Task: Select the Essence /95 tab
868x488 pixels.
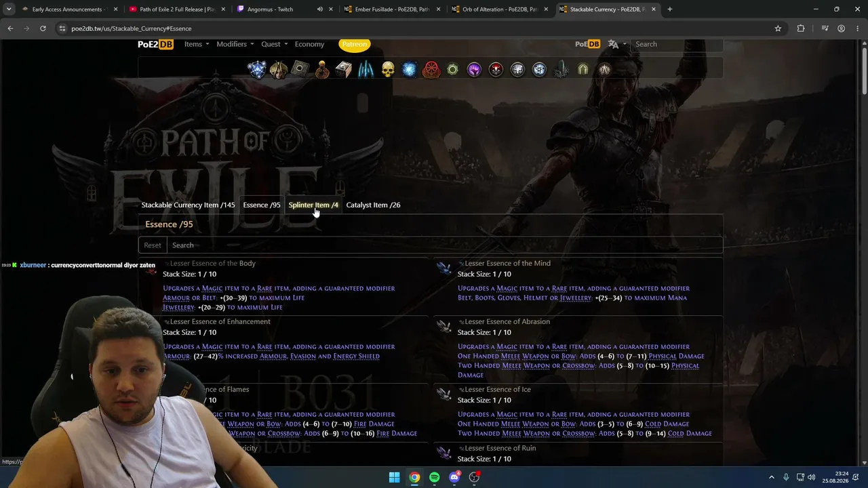Action: tap(262, 205)
